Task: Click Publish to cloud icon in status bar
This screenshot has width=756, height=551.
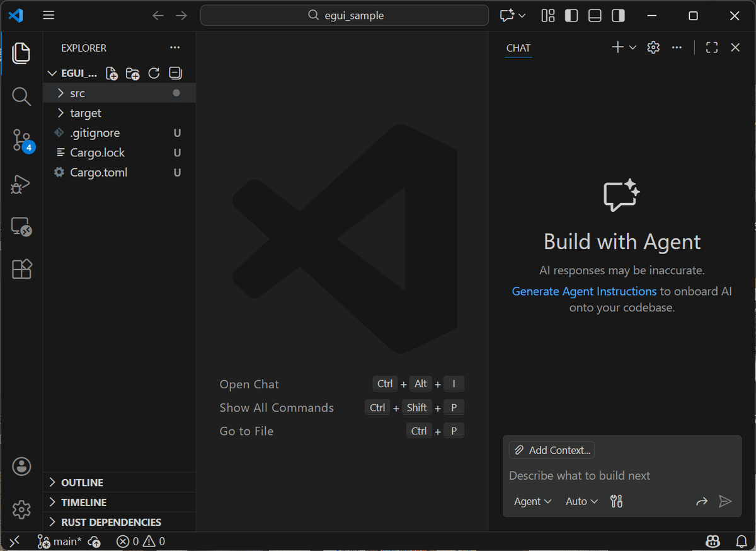Action: [x=94, y=541]
